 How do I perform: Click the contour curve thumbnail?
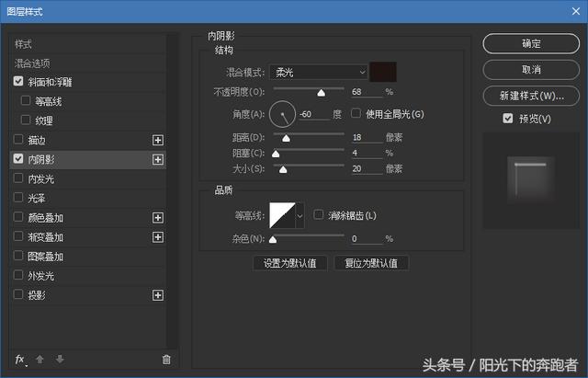(282, 215)
